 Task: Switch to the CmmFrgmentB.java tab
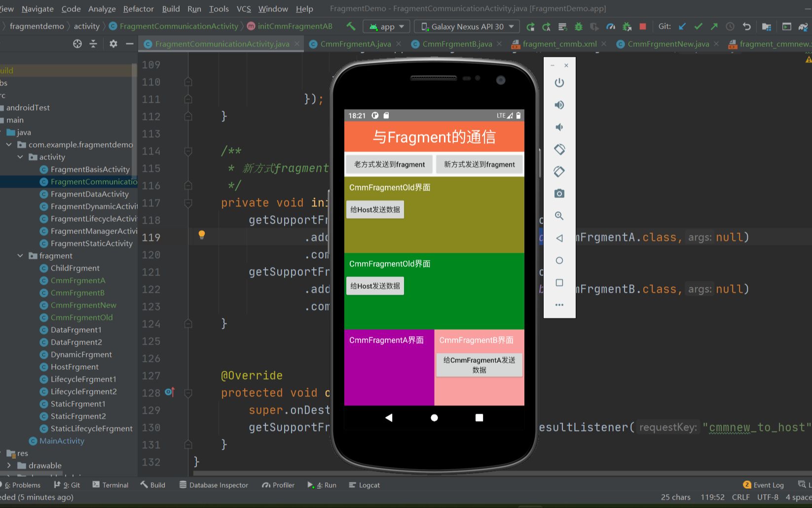[457, 44]
